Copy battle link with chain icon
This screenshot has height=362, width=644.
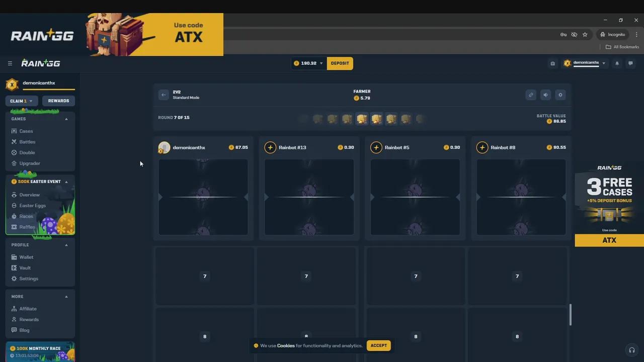531,95
